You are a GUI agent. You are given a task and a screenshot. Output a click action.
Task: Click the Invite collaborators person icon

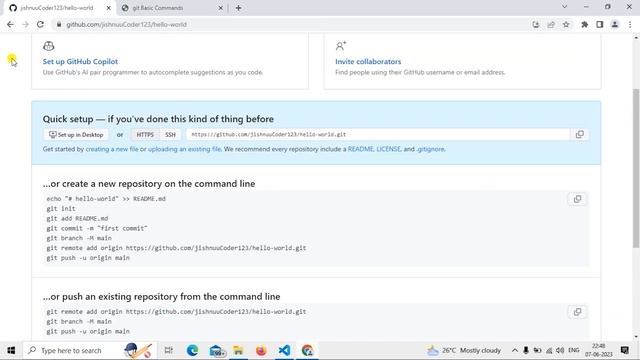341,46
